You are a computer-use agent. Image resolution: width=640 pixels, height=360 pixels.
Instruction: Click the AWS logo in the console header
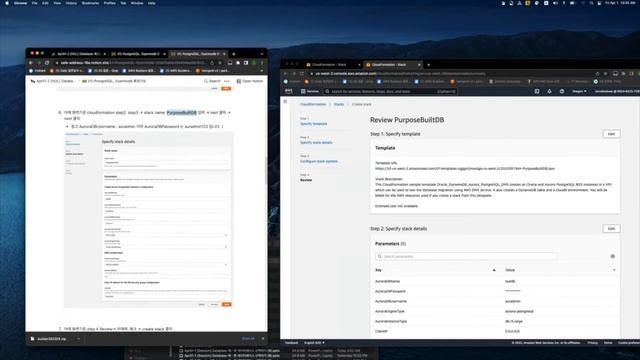[x=289, y=91]
